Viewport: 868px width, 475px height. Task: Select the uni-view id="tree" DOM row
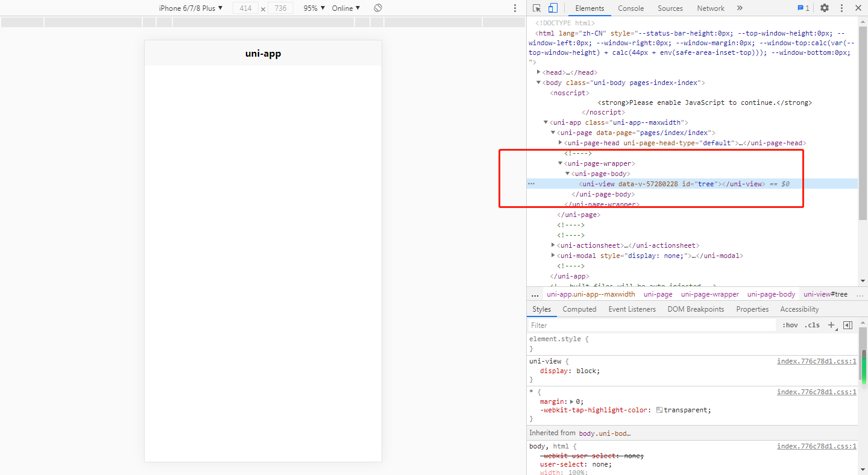(692, 184)
